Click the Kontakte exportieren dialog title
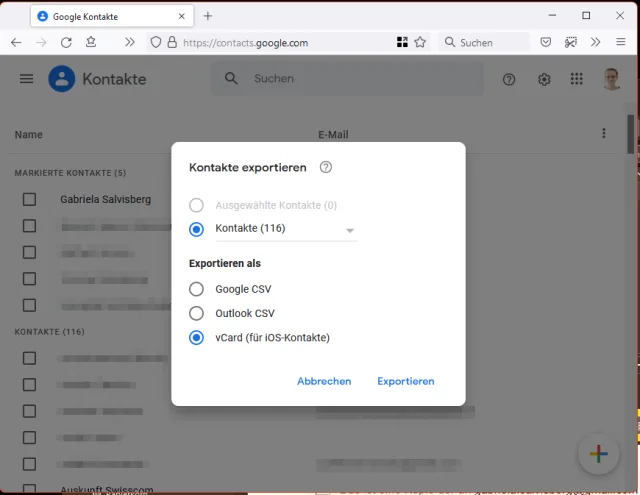Viewport: 640px width, 495px height. click(x=248, y=168)
